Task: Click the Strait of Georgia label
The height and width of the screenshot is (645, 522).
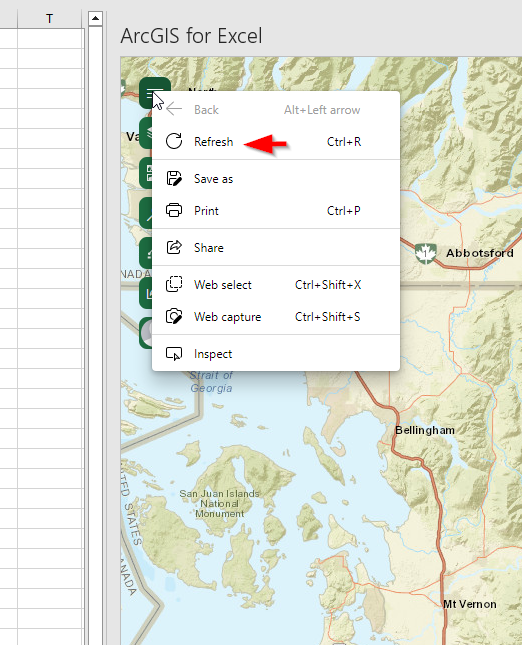Action: point(211,382)
